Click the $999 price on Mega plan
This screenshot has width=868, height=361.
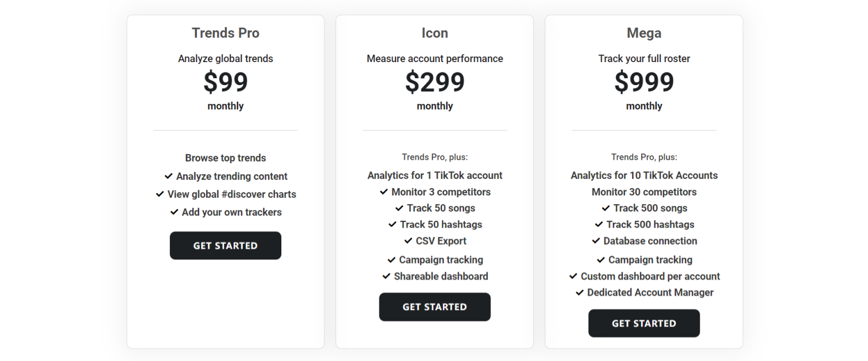644,82
